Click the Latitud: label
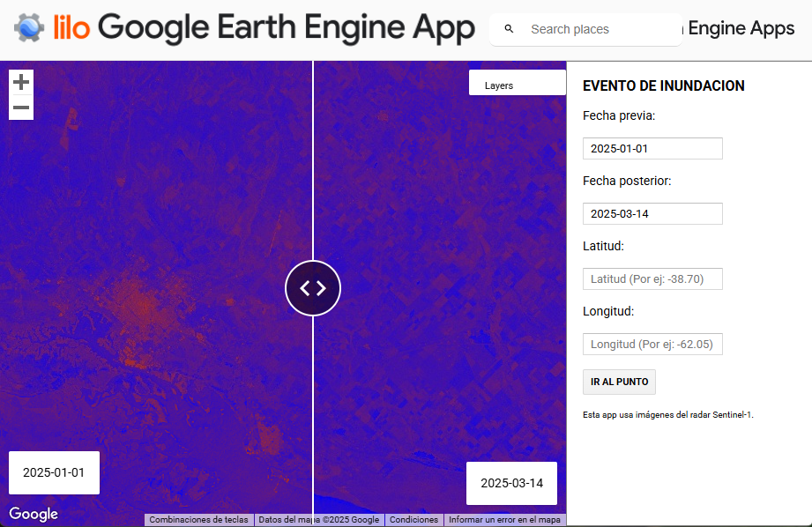This screenshot has width=812, height=527. coord(603,246)
